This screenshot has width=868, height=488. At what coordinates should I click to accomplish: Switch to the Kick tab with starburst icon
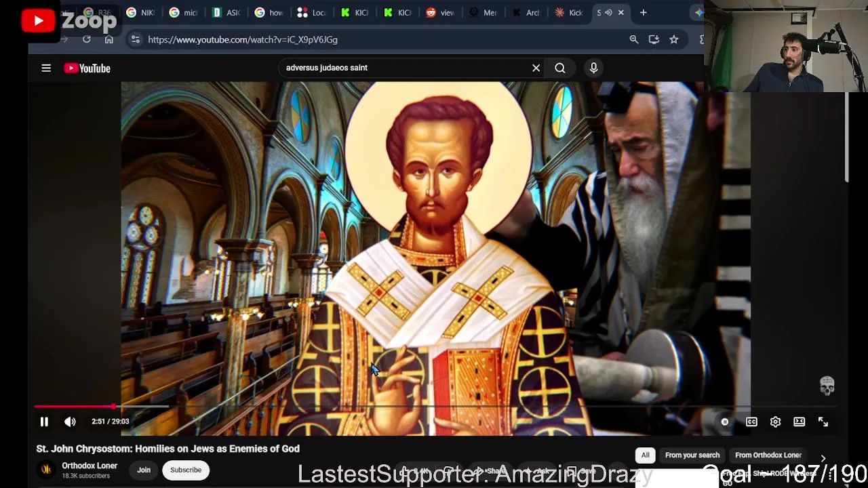pos(568,12)
